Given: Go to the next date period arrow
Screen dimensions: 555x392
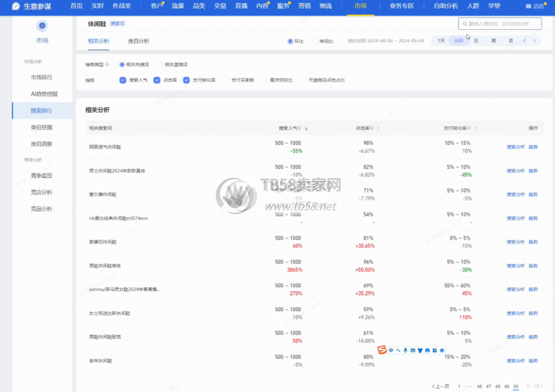Looking at the screenshot, I should (x=534, y=41).
